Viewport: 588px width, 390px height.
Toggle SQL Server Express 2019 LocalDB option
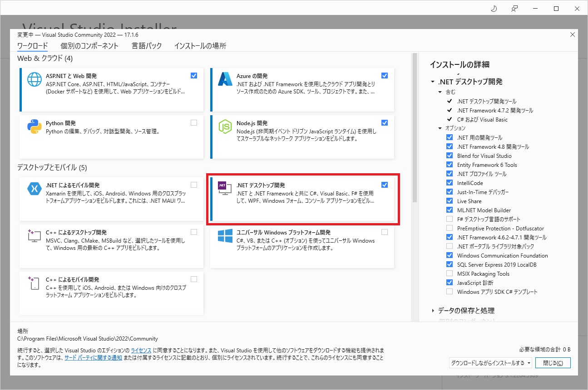pos(450,264)
